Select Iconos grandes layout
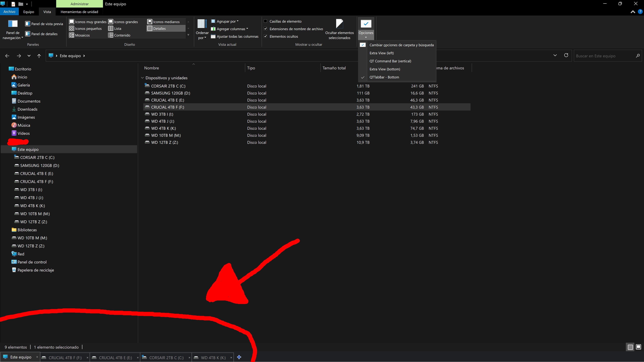 pyautogui.click(x=123, y=22)
